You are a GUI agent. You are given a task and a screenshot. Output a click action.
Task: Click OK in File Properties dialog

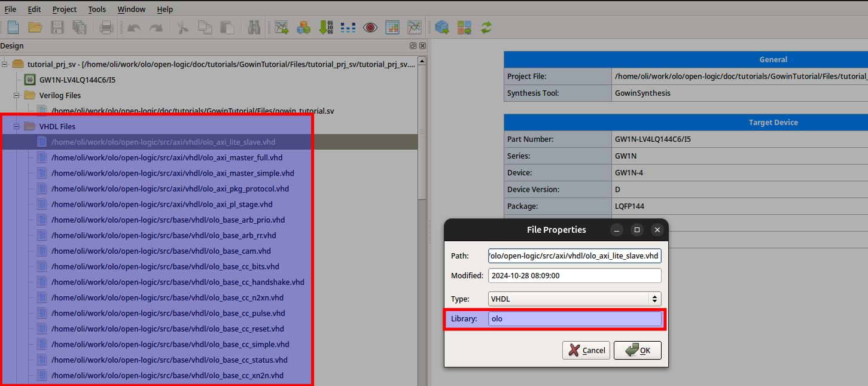point(638,350)
